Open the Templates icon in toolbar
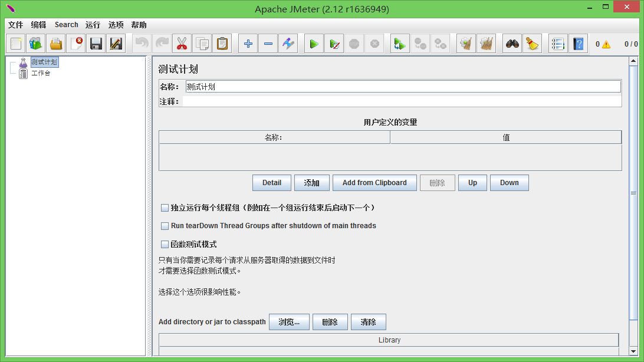This screenshot has width=644, height=362. (36, 44)
